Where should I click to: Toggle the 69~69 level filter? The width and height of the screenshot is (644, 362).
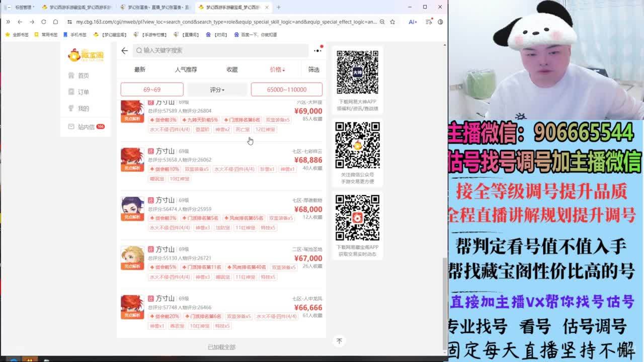(151, 89)
